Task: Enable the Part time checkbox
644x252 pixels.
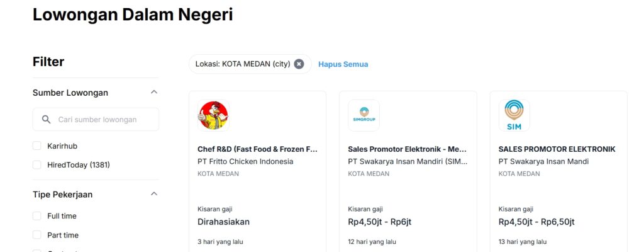Action: [x=37, y=235]
